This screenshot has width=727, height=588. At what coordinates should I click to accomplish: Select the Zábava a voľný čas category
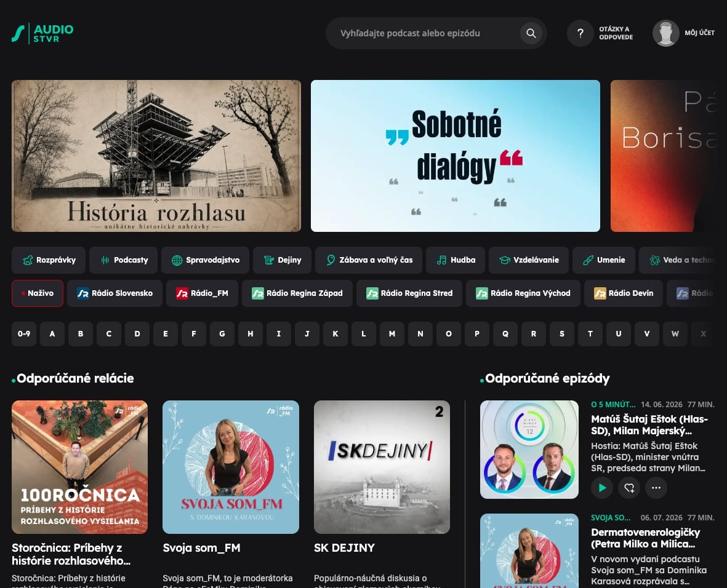point(369,260)
